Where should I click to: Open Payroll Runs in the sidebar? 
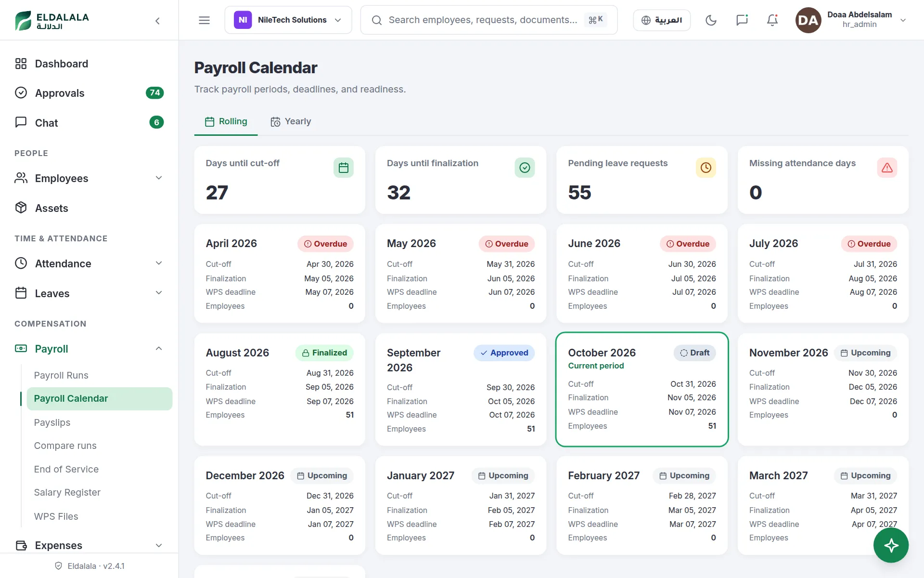[x=61, y=375]
